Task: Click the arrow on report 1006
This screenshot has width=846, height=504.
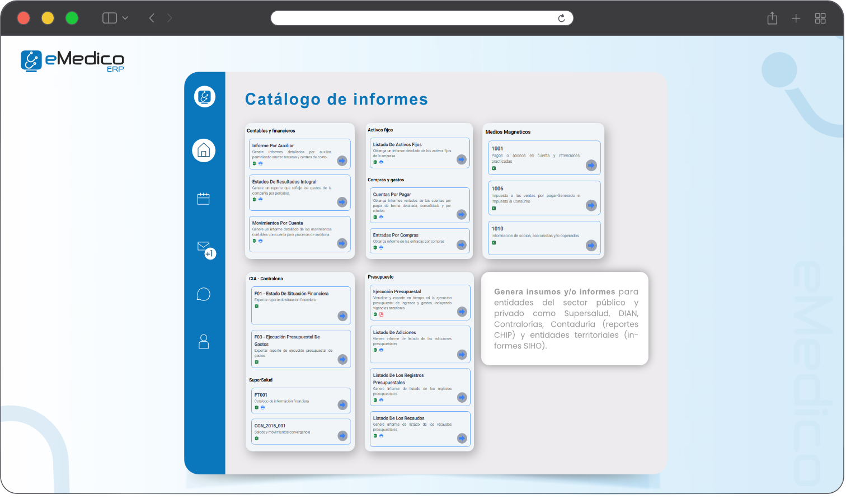Action: click(x=591, y=206)
